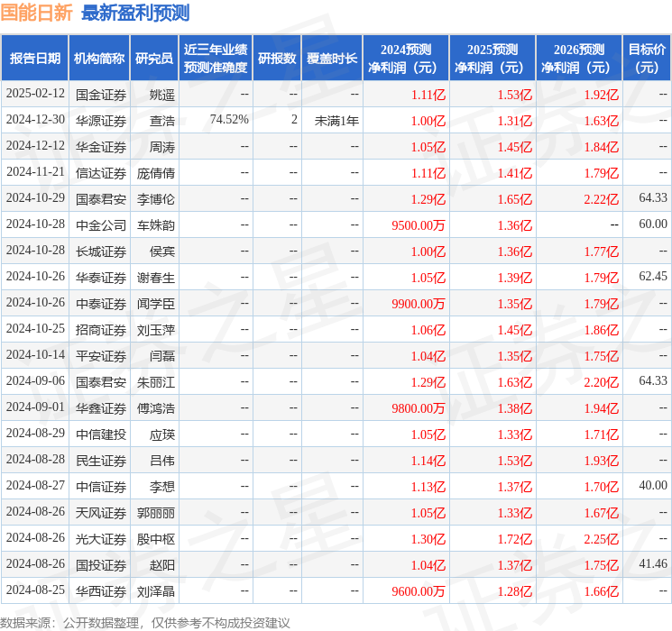
Task: Click analyst name 车姝韵
Action: pyautogui.click(x=156, y=224)
